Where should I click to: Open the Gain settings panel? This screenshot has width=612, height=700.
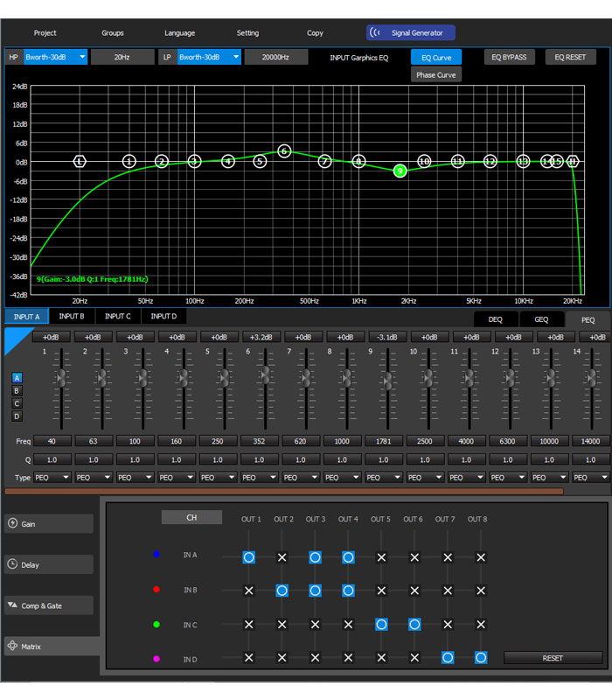48,523
